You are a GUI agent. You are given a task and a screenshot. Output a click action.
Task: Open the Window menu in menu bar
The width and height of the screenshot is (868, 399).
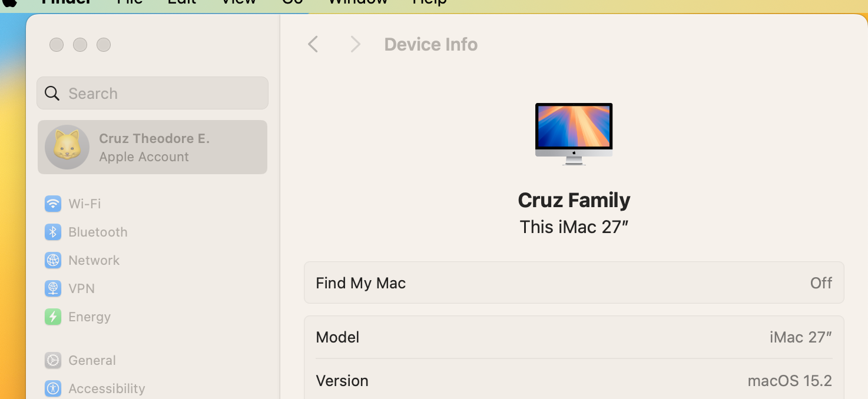(358, 2)
